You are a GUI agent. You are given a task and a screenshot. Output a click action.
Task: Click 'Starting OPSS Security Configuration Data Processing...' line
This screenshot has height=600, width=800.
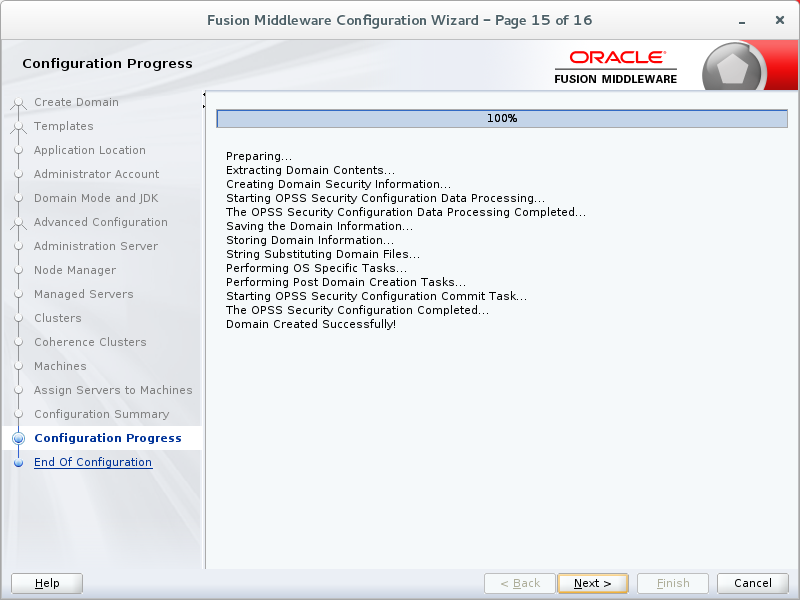tap(385, 198)
